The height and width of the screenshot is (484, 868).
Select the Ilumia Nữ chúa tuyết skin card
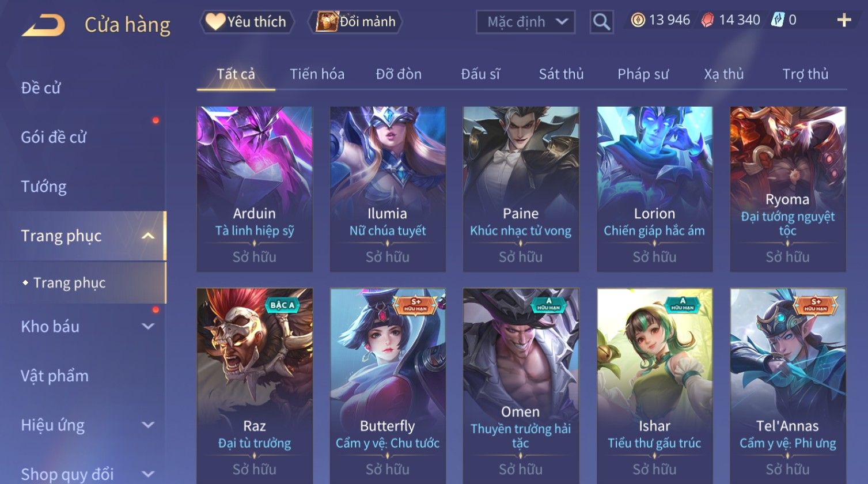coord(388,189)
